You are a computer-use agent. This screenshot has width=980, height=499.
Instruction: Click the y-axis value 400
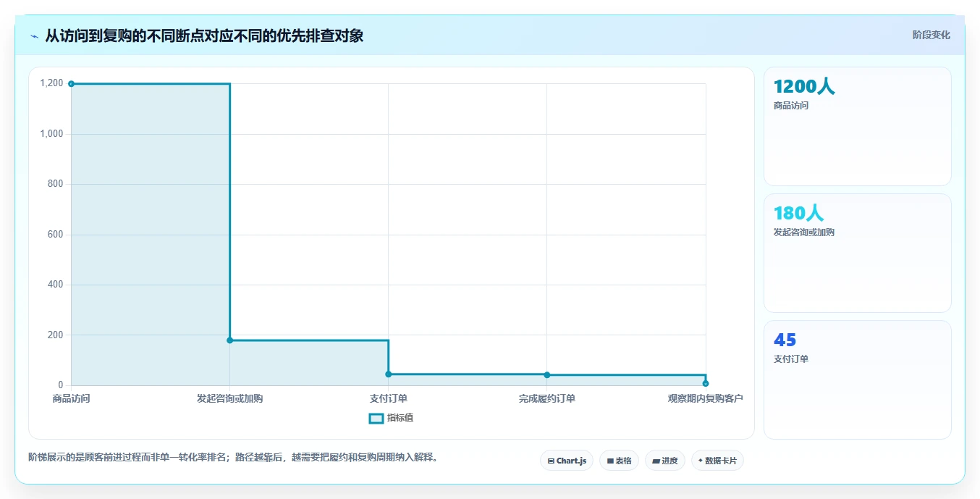tap(56, 285)
